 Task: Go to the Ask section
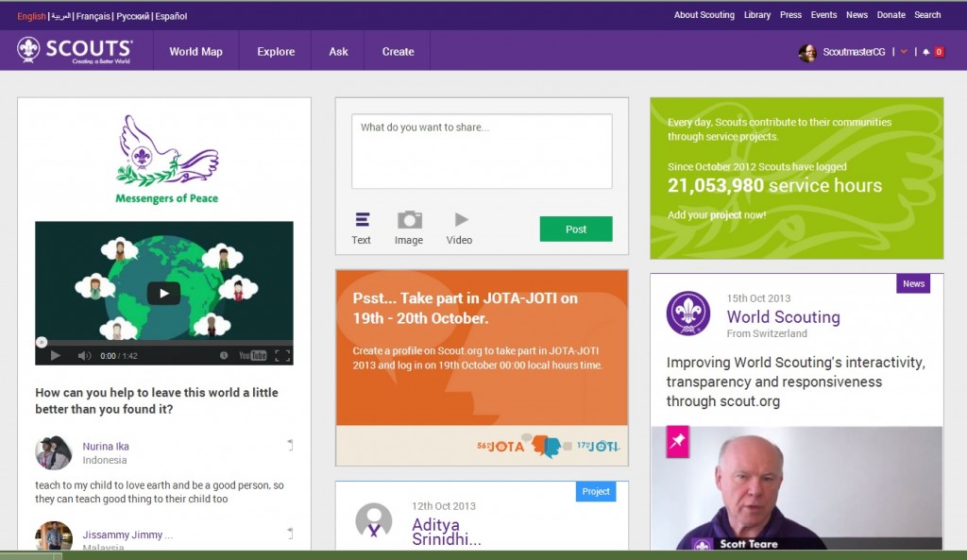tap(338, 52)
